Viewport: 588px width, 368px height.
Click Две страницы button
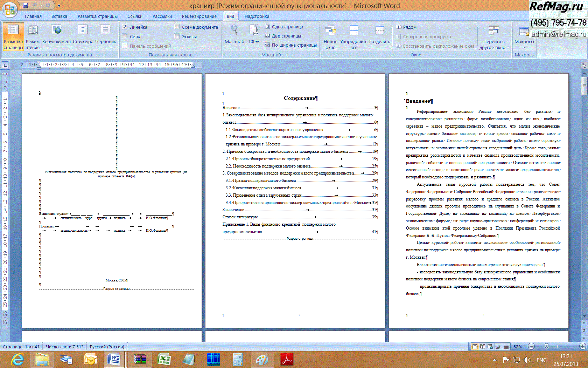coord(283,36)
